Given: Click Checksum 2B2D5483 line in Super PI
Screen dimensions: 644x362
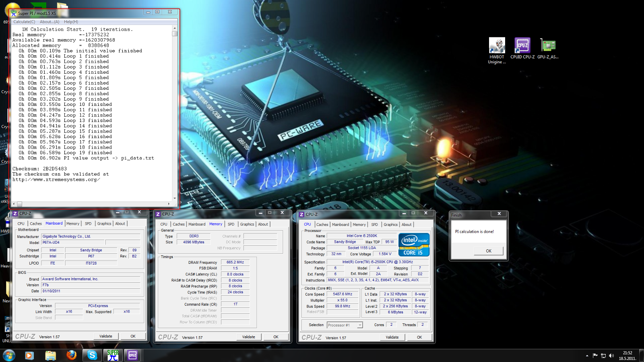Looking at the screenshot, I should tap(39, 169).
